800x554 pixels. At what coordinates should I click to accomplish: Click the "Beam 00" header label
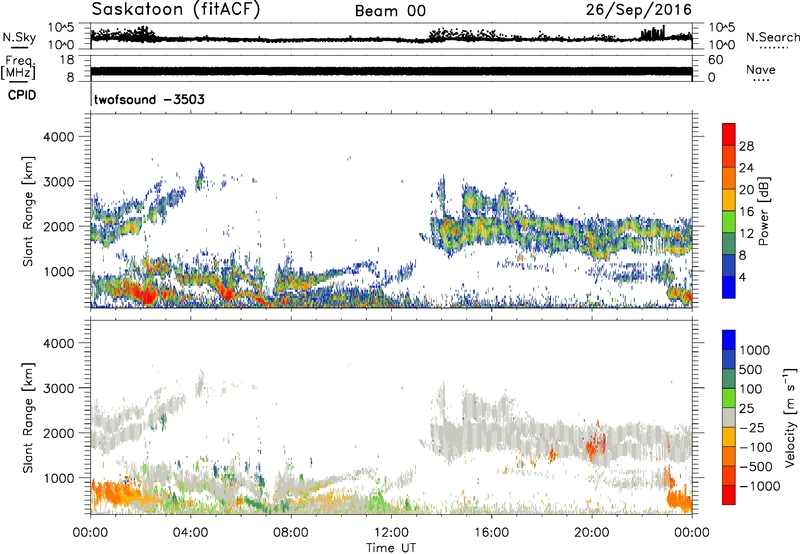click(x=390, y=11)
